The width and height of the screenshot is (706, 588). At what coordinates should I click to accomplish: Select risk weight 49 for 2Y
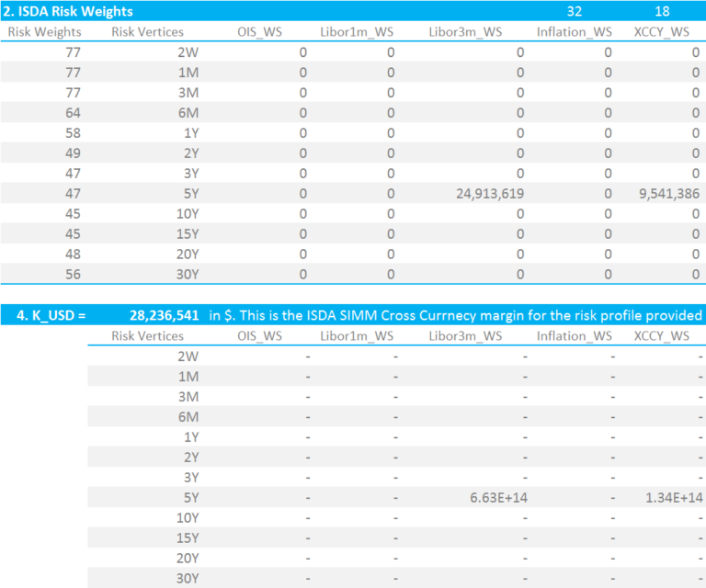pyautogui.click(x=73, y=153)
